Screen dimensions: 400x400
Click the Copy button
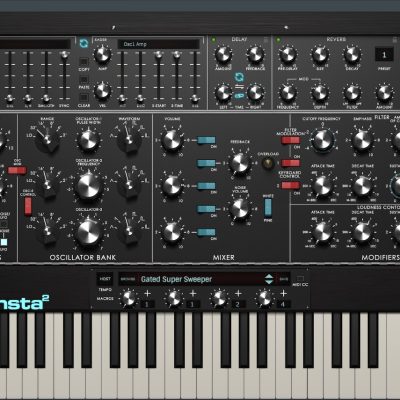coord(84,62)
